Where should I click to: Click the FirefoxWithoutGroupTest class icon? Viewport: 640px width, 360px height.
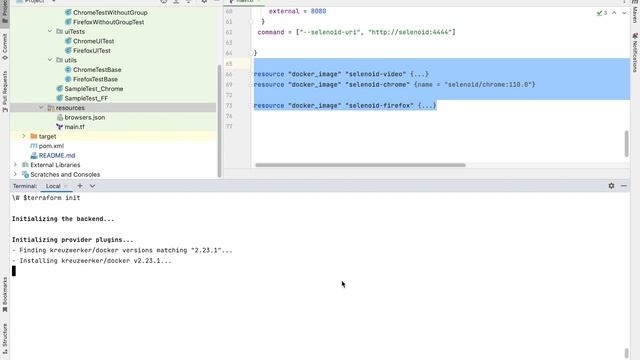[68, 22]
